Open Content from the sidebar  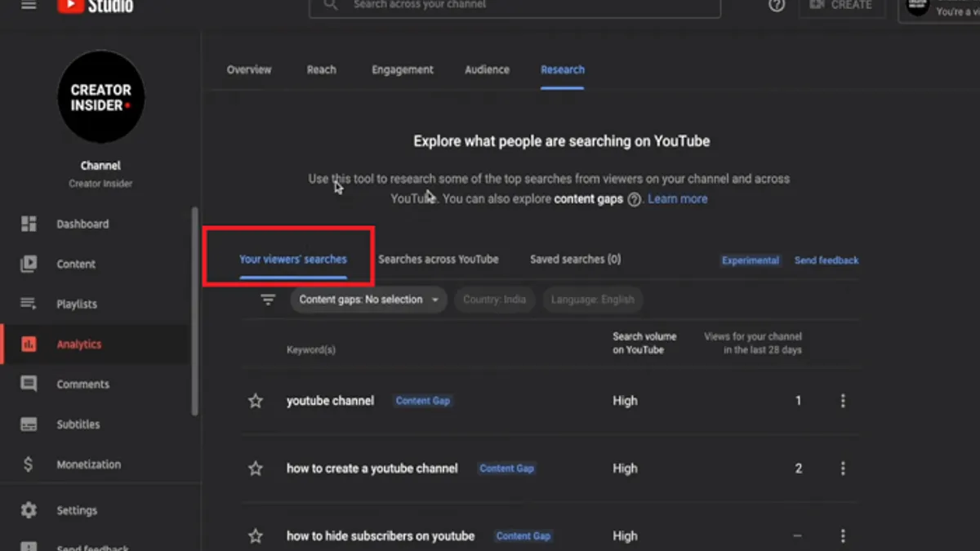click(x=76, y=264)
